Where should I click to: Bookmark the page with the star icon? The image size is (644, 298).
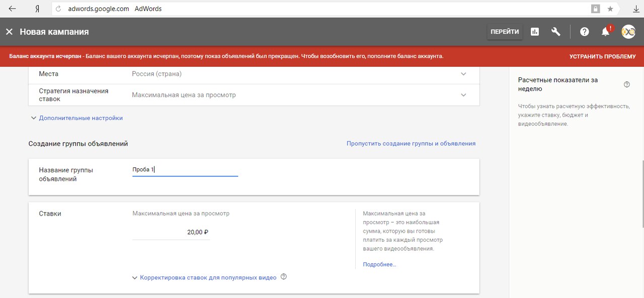[x=610, y=9]
